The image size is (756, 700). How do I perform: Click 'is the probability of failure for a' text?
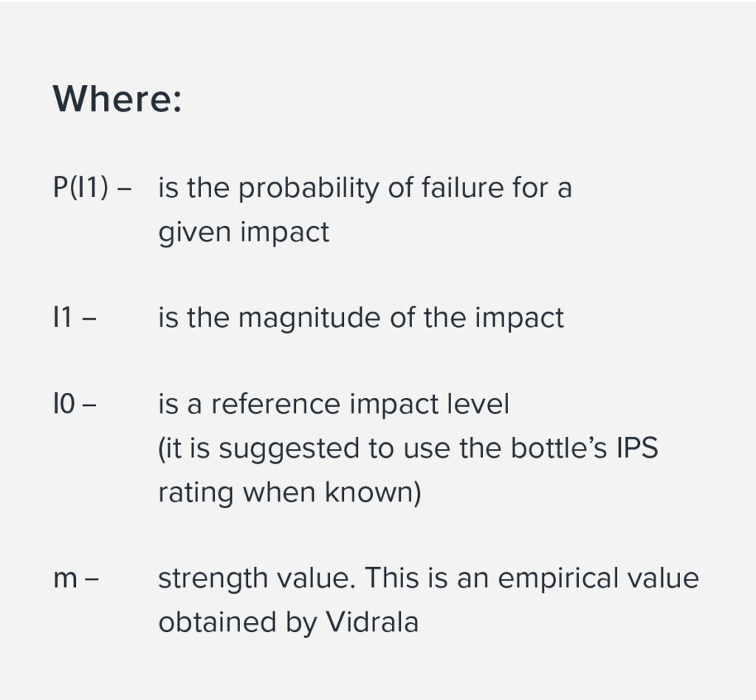[365, 188]
